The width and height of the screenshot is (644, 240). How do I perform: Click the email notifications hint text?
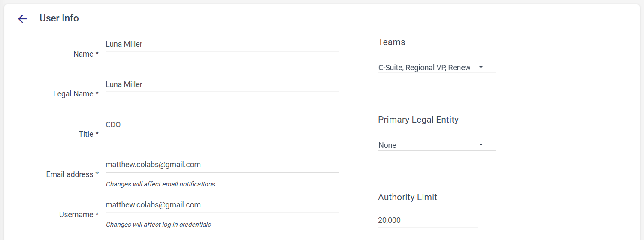pos(160,184)
